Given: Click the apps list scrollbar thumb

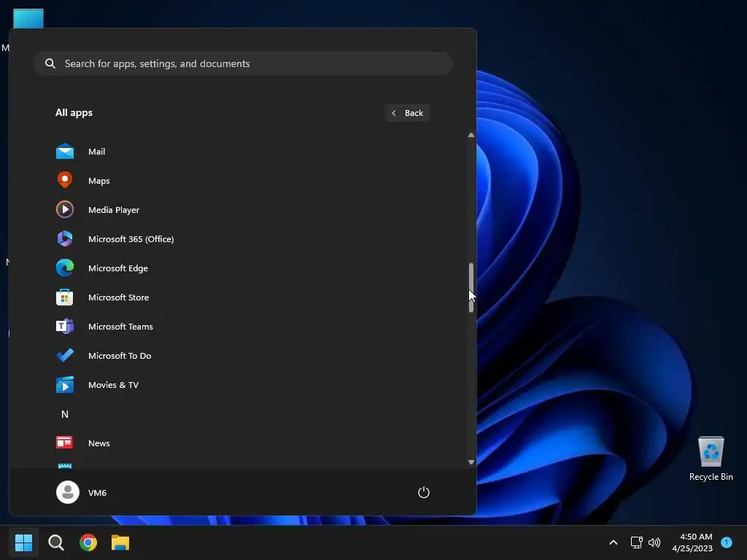Looking at the screenshot, I should pos(471,287).
